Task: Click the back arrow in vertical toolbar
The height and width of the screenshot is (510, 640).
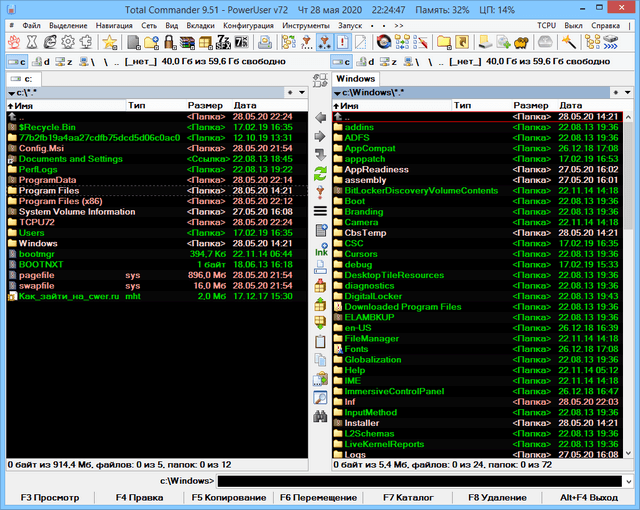Action: [x=320, y=117]
